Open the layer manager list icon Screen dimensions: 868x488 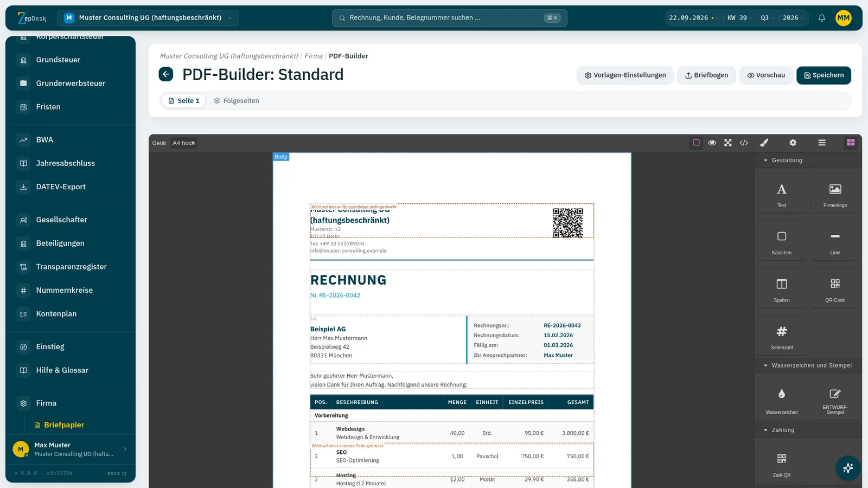pos(822,143)
